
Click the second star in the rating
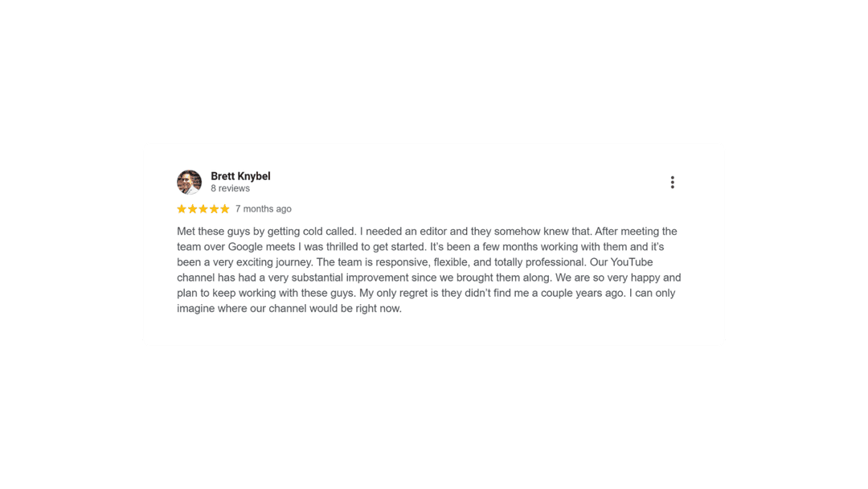click(193, 208)
